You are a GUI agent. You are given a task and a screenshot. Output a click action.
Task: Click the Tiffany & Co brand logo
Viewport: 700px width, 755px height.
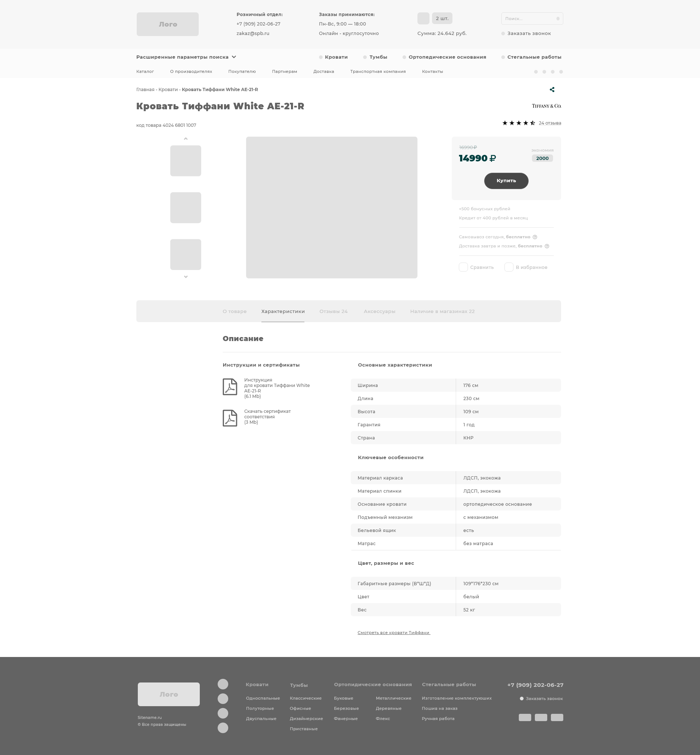[x=546, y=106]
